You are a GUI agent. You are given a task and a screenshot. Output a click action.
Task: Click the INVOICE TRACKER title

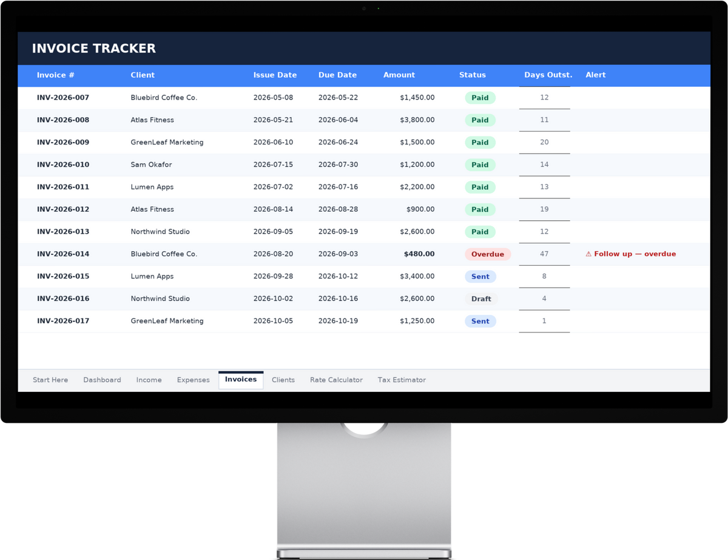tap(93, 49)
